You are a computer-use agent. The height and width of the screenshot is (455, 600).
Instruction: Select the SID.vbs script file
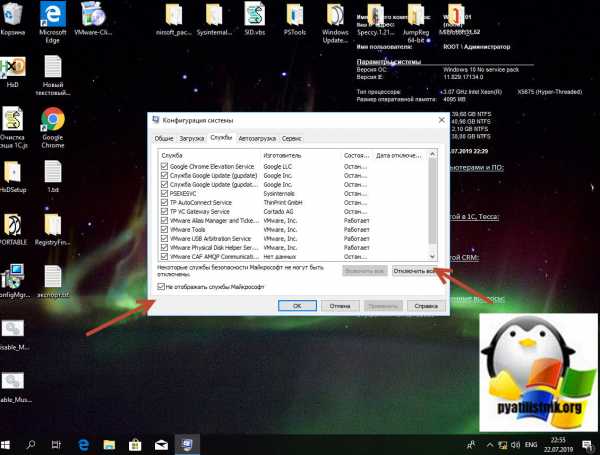click(254, 19)
